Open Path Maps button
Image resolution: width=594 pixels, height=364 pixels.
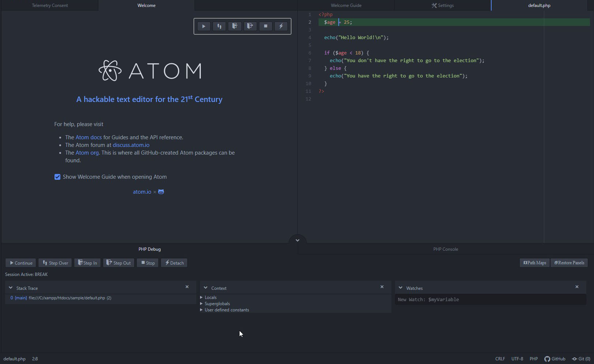click(x=535, y=263)
